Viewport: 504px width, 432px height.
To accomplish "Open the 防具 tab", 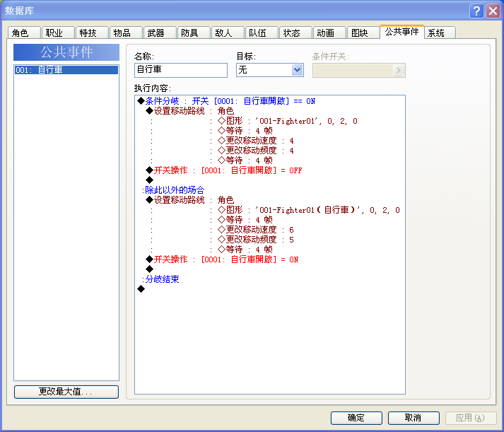I will tap(194, 33).
